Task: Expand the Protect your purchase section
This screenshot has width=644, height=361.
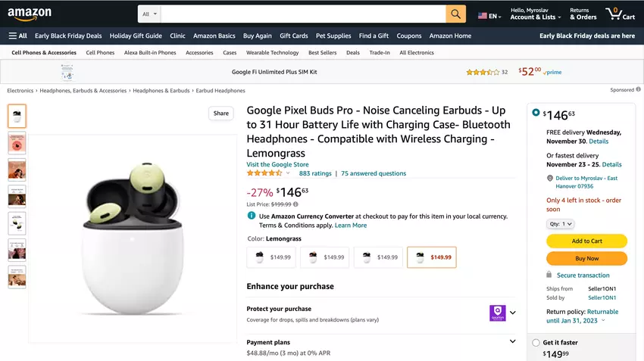Action: pyautogui.click(x=513, y=313)
